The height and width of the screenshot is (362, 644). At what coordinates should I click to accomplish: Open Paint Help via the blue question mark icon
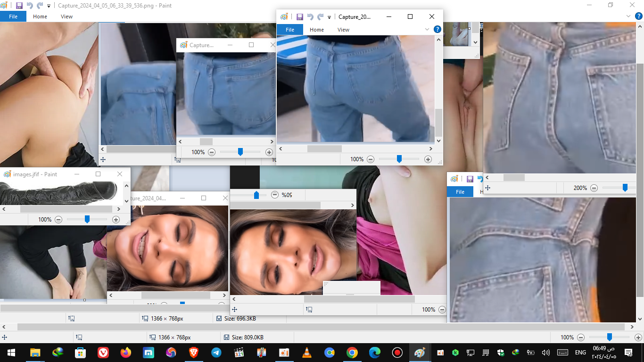coord(437,29)
